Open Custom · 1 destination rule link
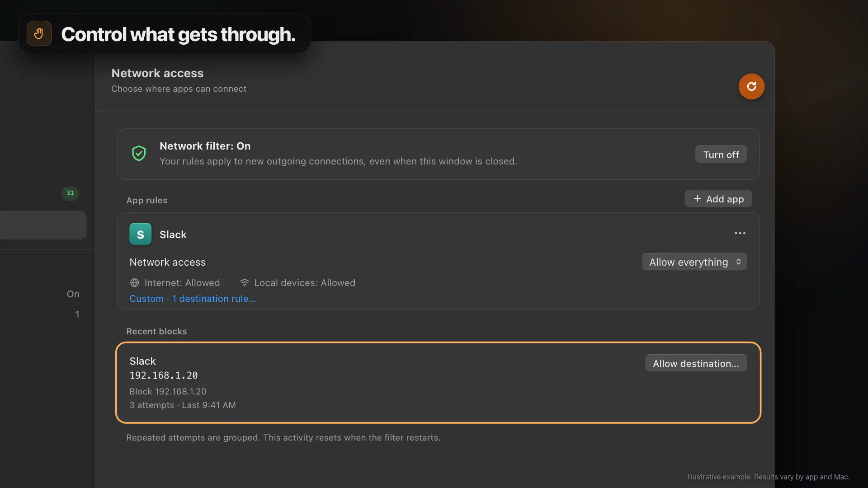This screenshot has width=868, height=488. (x=193, y=299)
